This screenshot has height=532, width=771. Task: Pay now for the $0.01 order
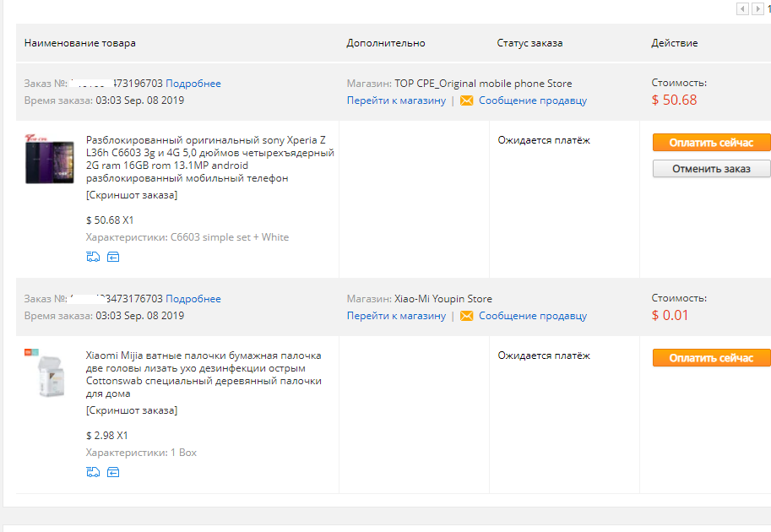pos(711,357)
